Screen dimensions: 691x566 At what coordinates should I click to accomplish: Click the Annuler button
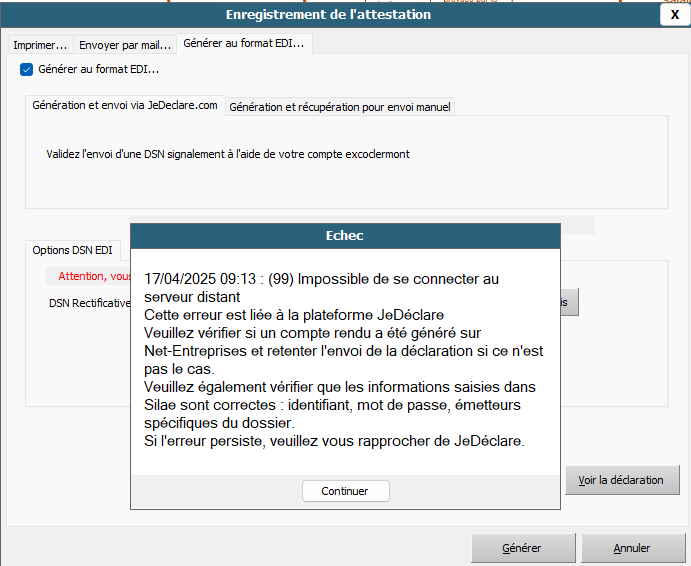point(633,548)
